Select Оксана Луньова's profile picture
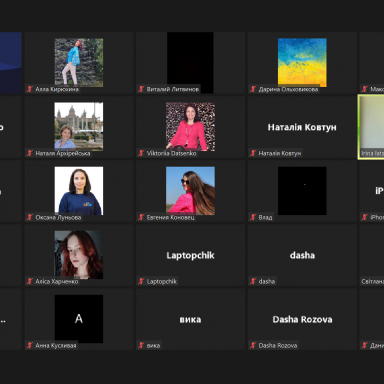This screenshot has height=384, width=384. click(79, 191)
